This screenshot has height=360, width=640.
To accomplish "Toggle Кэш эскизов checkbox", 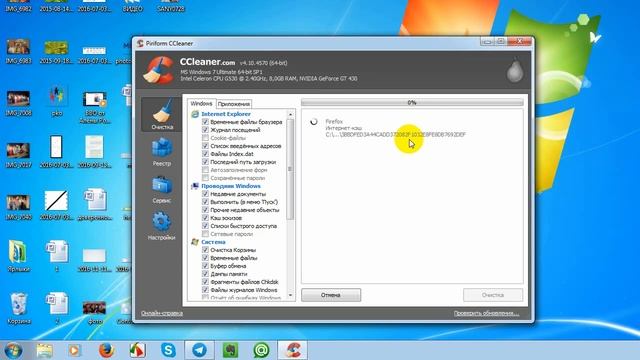I will (x=205, y=218).
